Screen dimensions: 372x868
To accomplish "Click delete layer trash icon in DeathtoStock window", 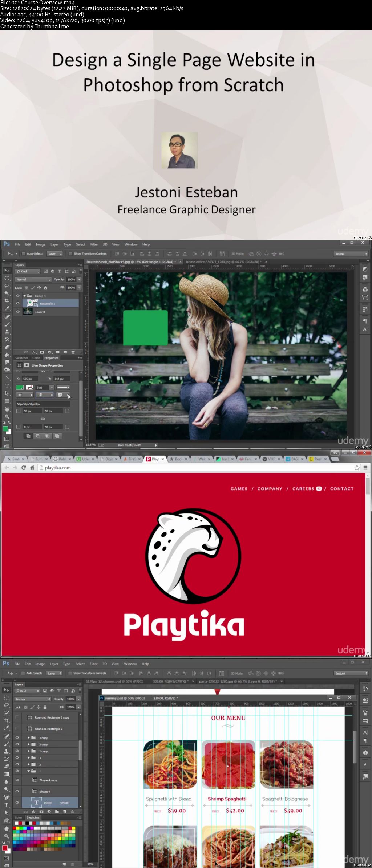I will (x=73, y=352).
